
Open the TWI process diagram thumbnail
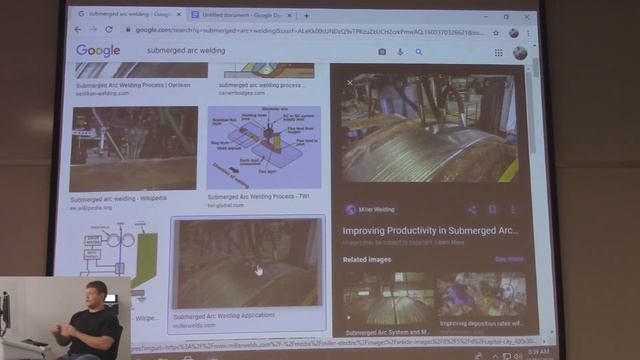(264, 147)
